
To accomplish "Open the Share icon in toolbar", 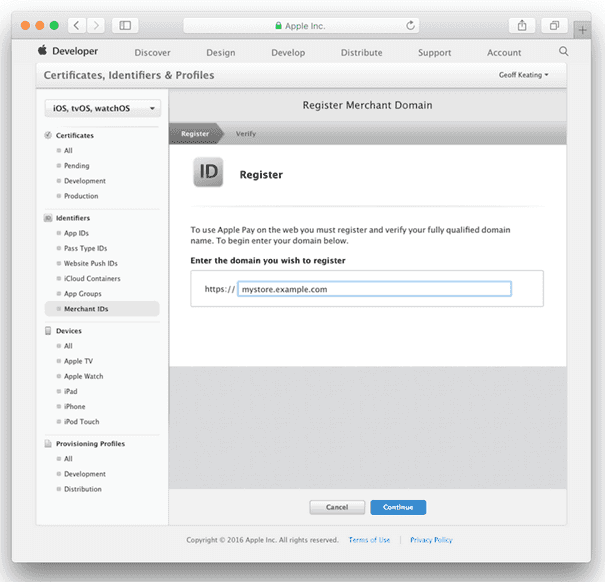I will click(522, 25).
